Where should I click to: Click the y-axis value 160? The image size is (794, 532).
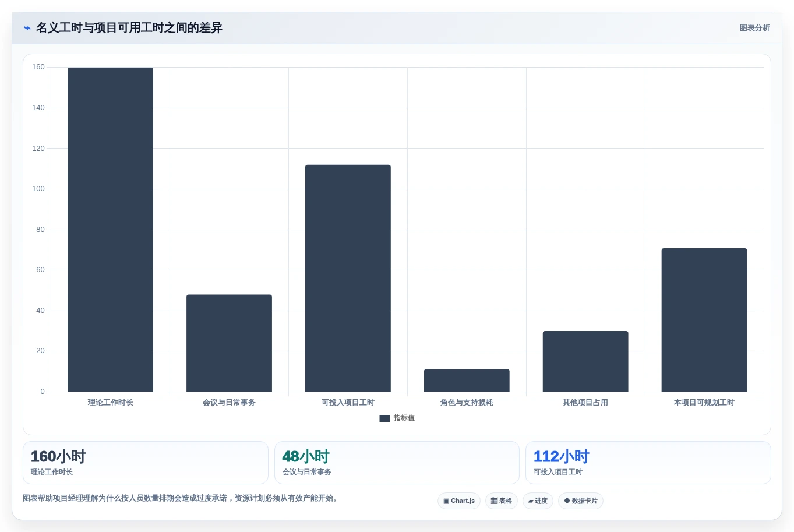coord(38,67)
